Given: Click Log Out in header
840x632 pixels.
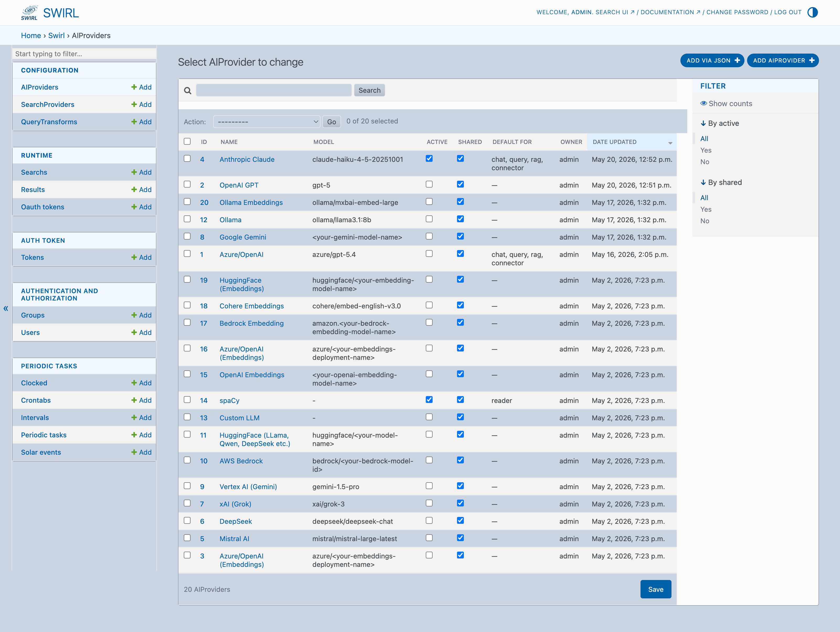Looking at the screenshot, I should pyautogui.click(x=787, y=12).
